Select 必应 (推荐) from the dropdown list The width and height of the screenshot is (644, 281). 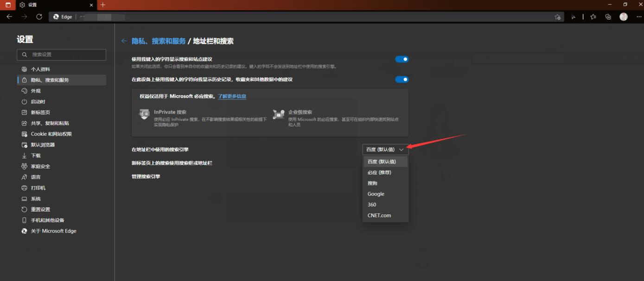[385, 172]
